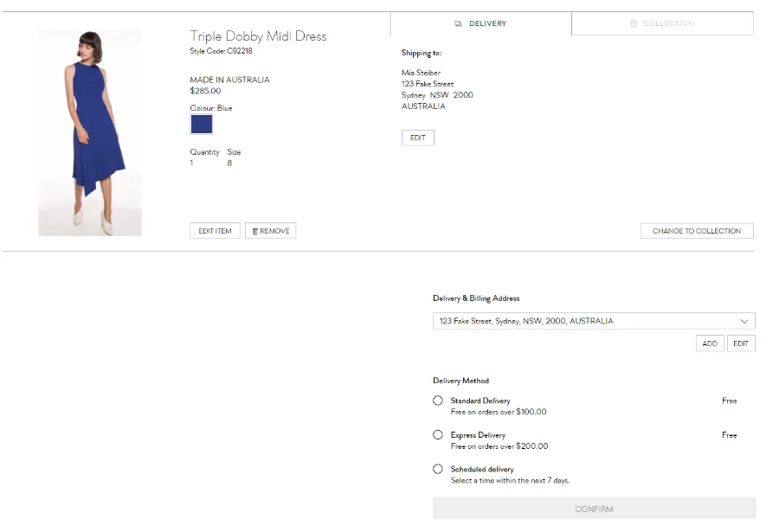Switch to the Delivery tab
The image size is (779, 532).
[481, 23]
